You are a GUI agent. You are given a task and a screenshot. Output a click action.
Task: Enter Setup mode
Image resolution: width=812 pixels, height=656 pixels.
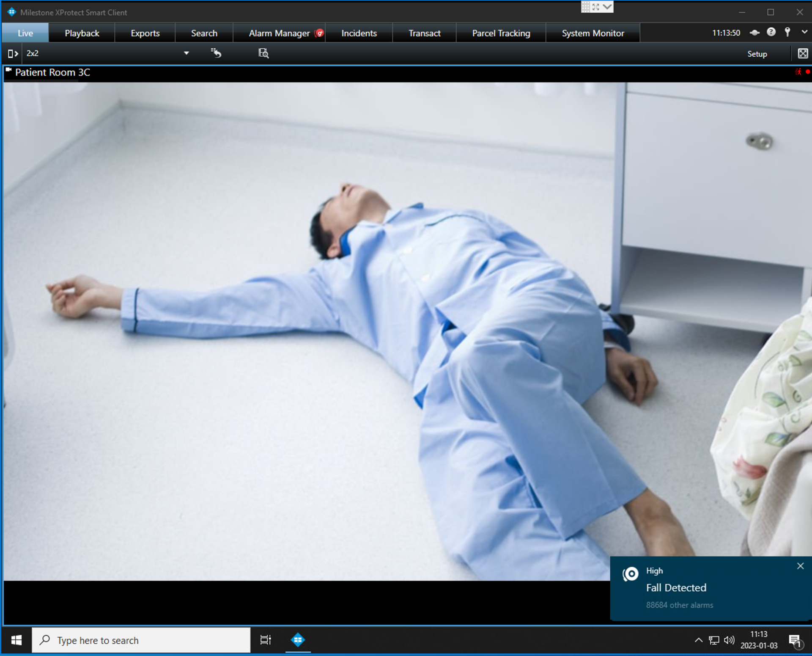click(757, 54)
